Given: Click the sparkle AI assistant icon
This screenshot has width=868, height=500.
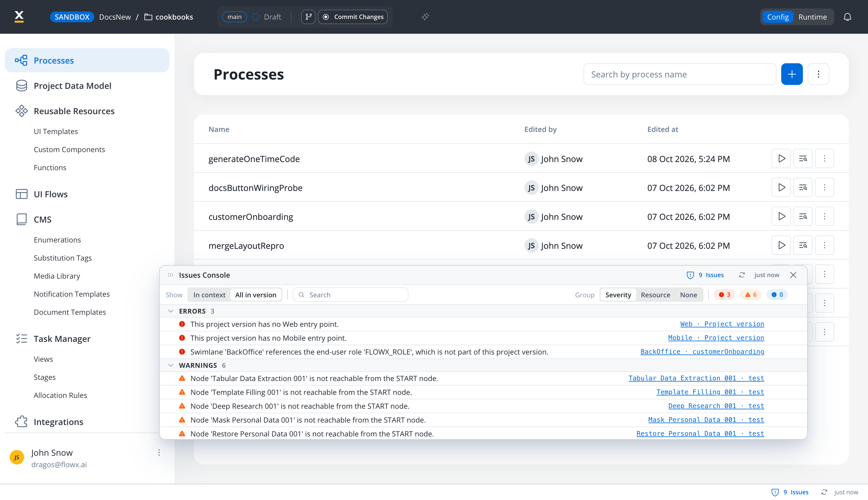Looking at the screenshot, I should click(x=425, y=17).
